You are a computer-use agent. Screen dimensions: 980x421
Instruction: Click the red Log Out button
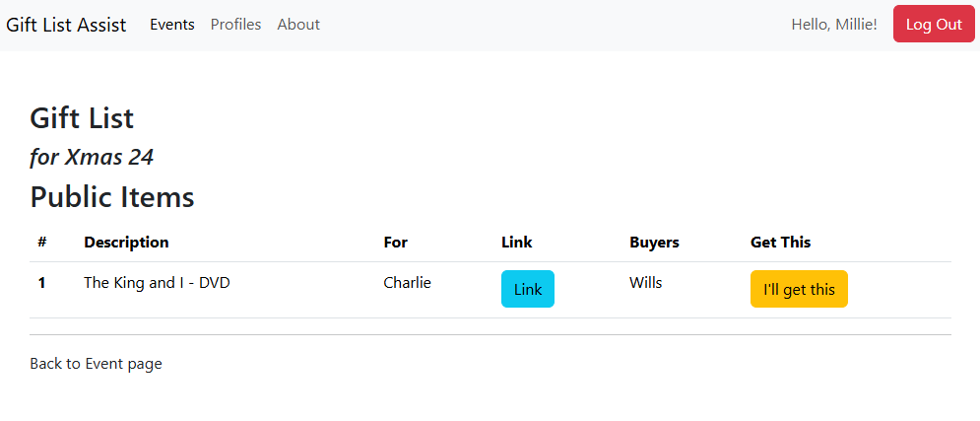pyautogui.click(x=934, y=25)
